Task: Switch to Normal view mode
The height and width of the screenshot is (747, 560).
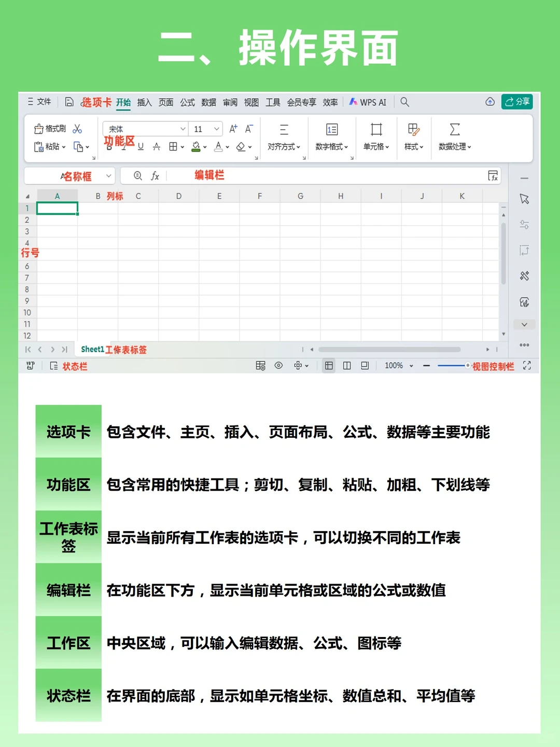Action: (x=329, y=366)
